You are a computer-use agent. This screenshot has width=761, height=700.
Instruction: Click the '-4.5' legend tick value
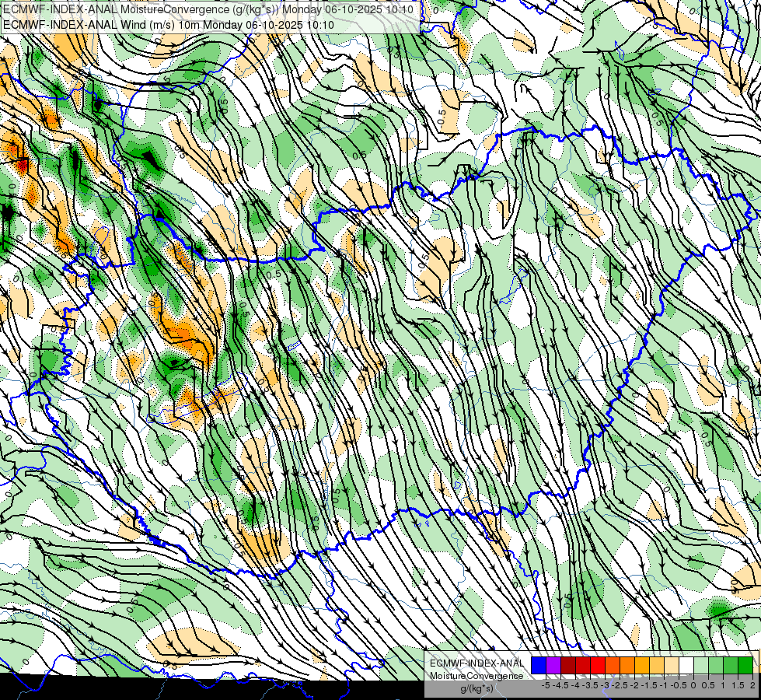click(x=560, y=685)
